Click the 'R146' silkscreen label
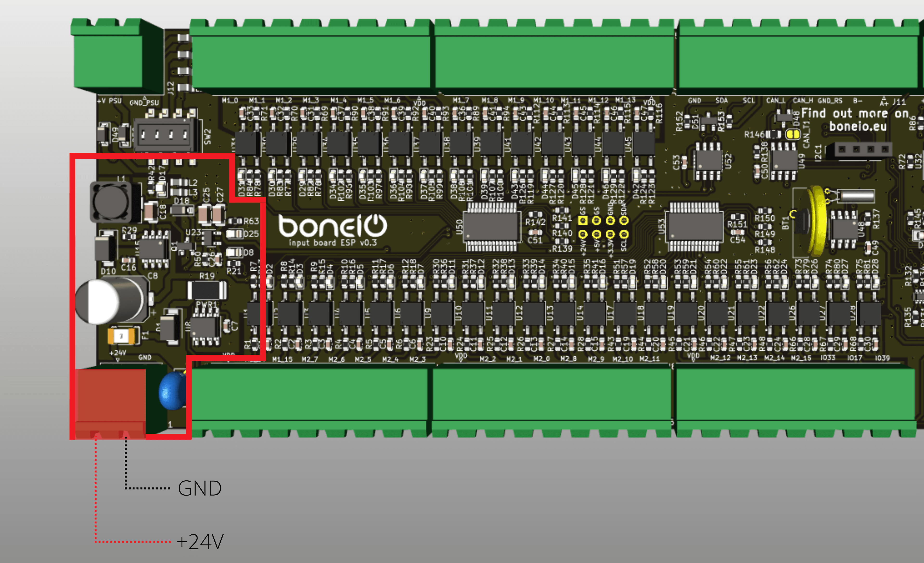Viewport: 924px width, 563px height. (x=755, y=134)
